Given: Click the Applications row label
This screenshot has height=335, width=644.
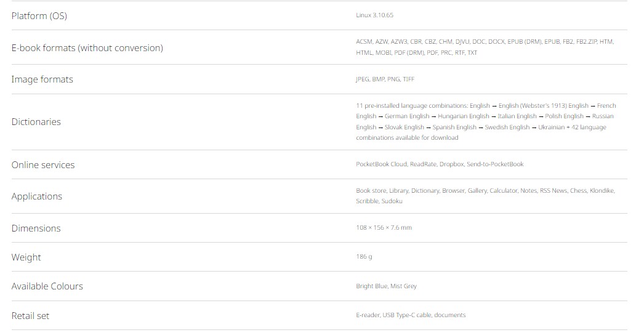Looking at the screenshot, I should click(x=36, y=196).
